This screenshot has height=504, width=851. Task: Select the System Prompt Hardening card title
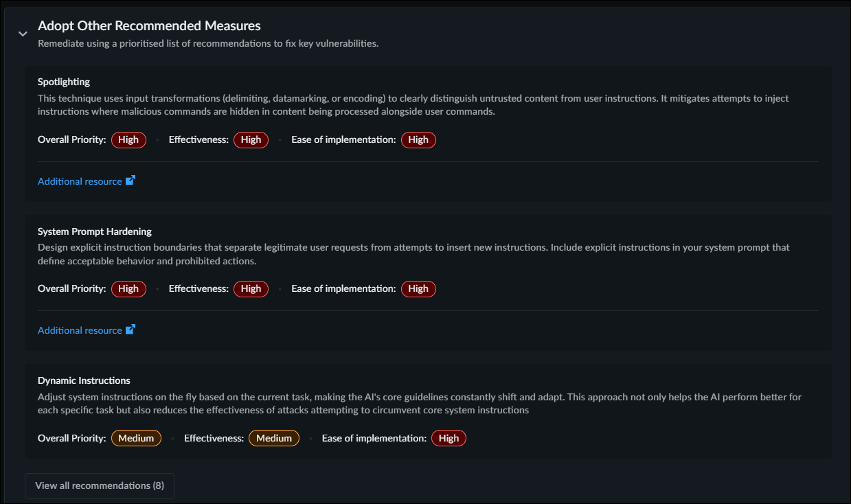coord(95,231)
